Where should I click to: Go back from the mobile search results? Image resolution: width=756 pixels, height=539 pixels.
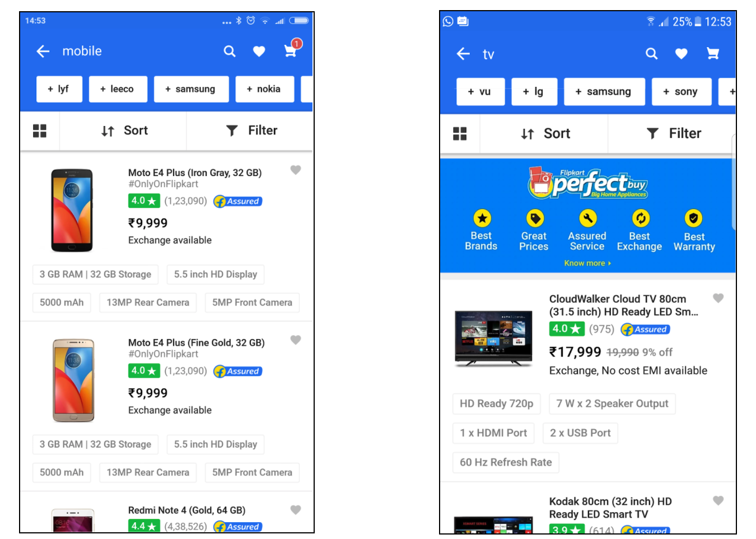coord(43,52)
